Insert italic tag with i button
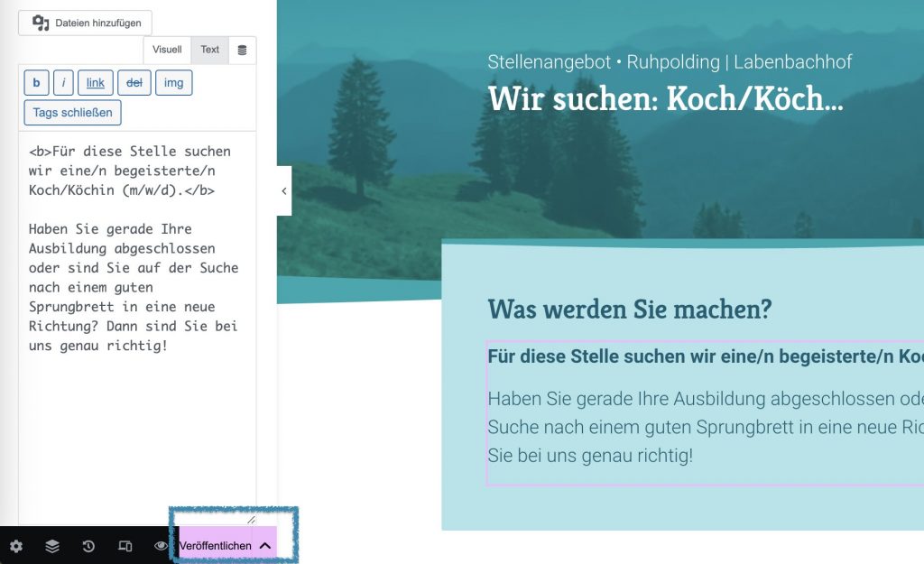The width and height of the screenshot is (924, 564). (x=63, y=83)
